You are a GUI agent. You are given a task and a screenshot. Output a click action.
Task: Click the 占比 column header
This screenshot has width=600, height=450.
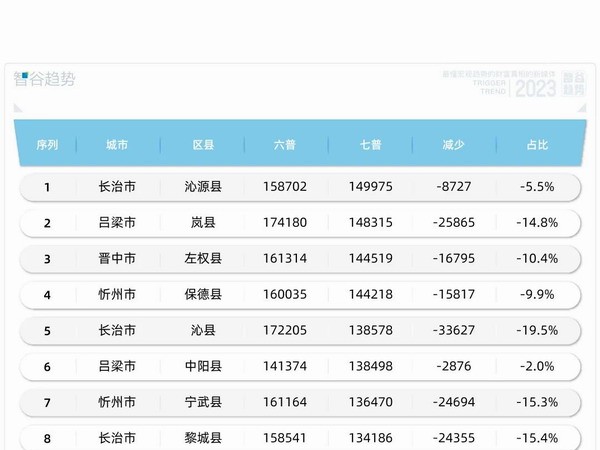(538, 145)
